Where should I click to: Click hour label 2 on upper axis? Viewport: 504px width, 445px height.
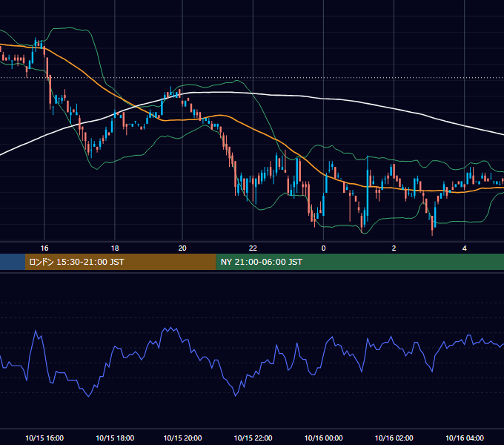pos(394,248)
